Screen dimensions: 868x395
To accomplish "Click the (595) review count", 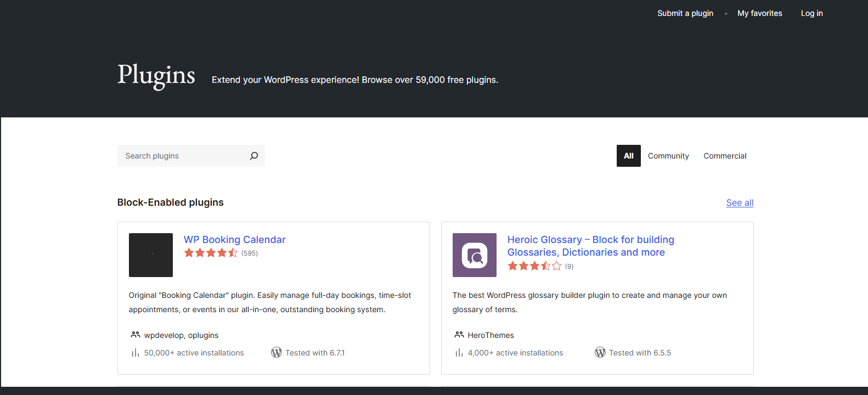I will click(250, 253).
